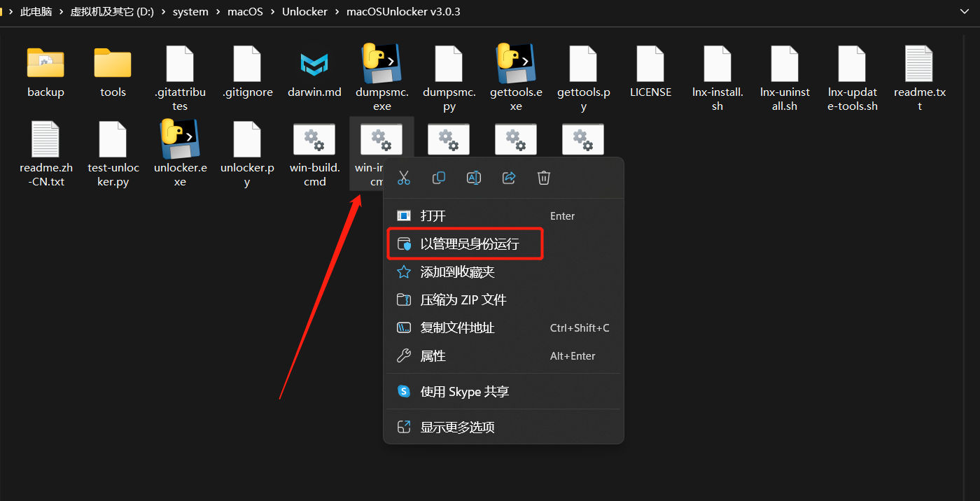Click the Share icon in context menu
The width and height of the screenshot is (980, 501).
(x=509, y=178)
